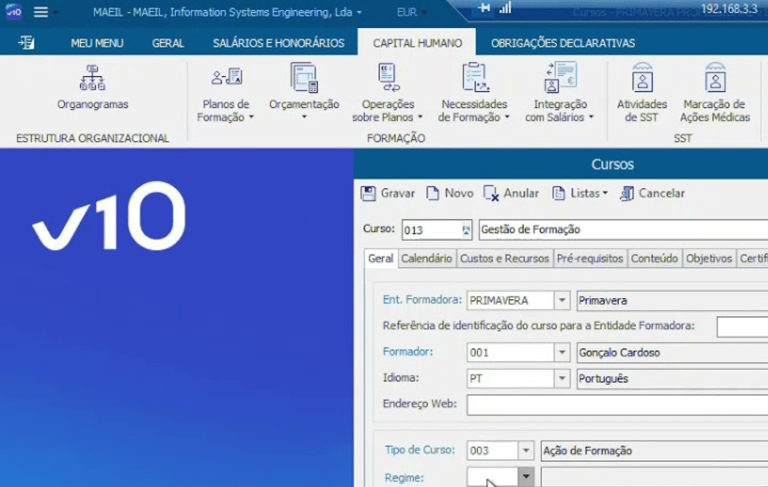Viewport: 768px width, 487px height.
Task: Switch to the Calendário tab
Action: pos(427,258)
